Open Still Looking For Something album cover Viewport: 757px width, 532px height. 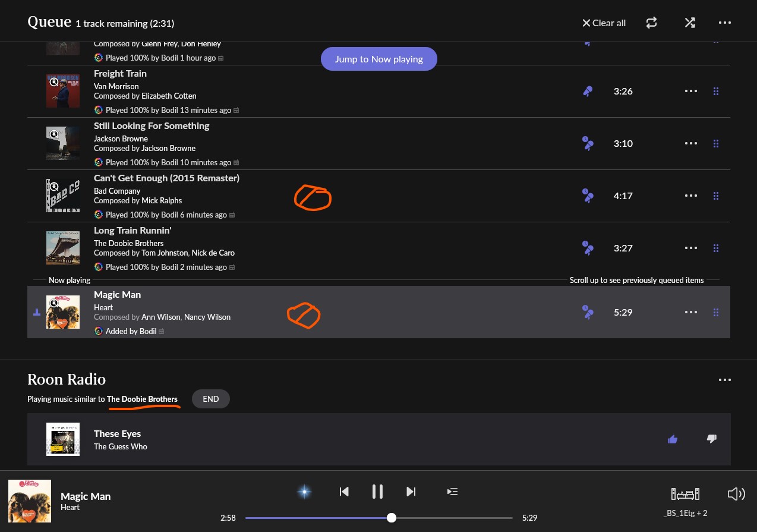pos(63,143)
